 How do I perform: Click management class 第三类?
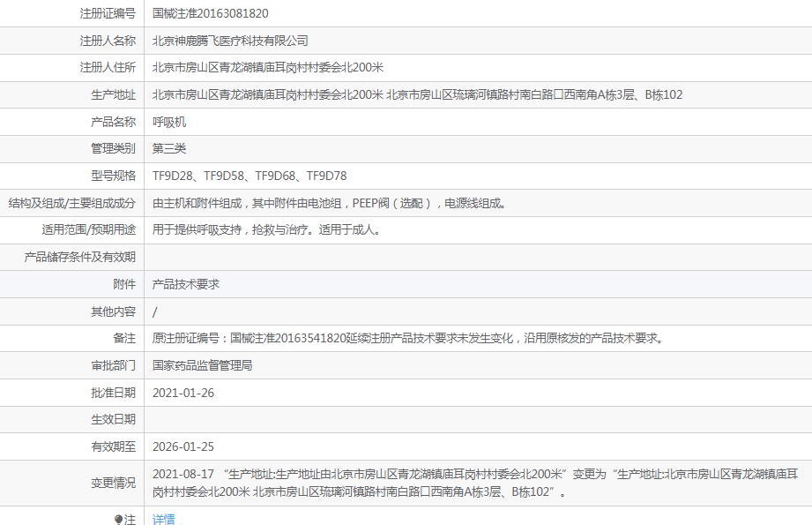click(169, 149)
